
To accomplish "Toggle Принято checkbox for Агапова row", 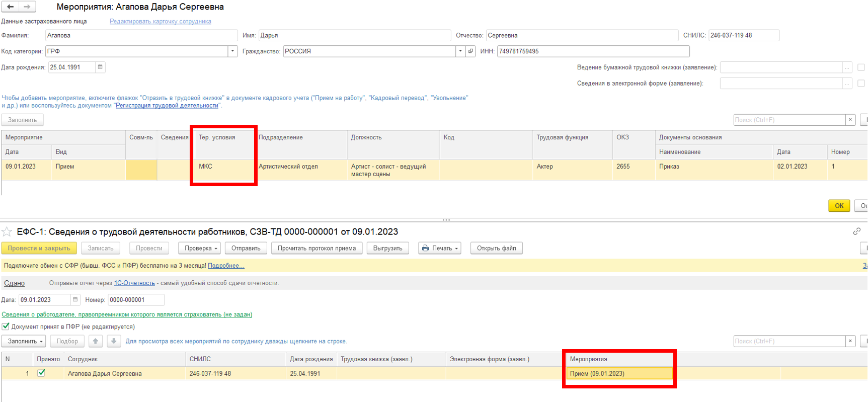I will click(x=41, y=373).
